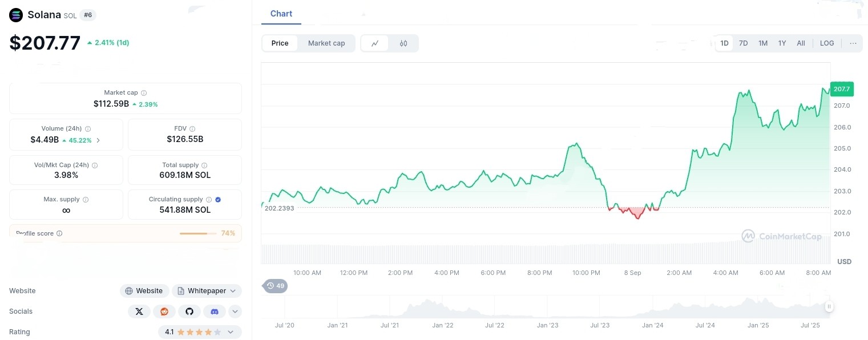
Task: Toggle the LOG scale option
Action: (827, 43)
